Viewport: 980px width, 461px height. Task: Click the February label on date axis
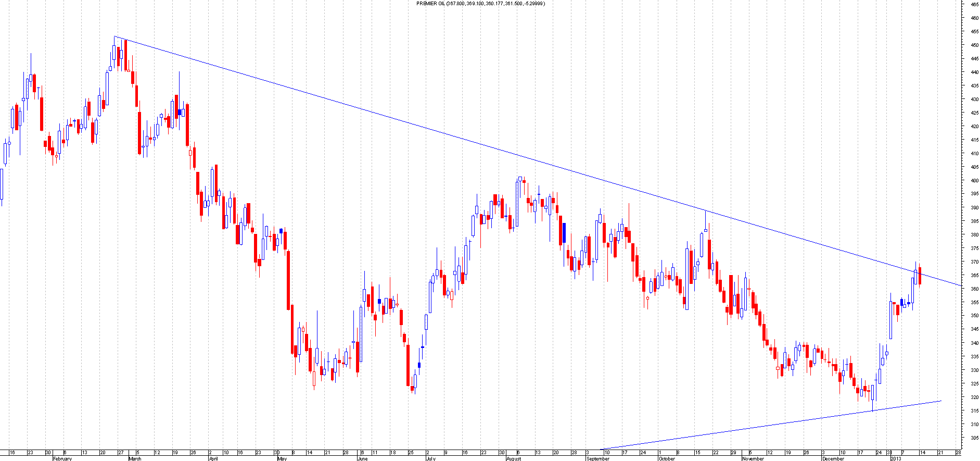pos(62,458)
